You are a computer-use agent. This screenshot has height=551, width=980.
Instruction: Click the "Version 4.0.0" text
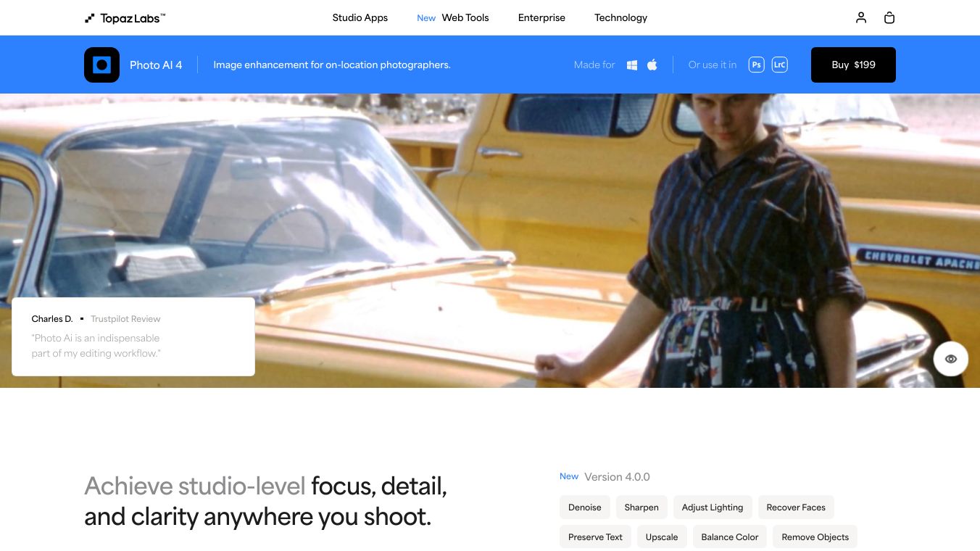(617, 477)
